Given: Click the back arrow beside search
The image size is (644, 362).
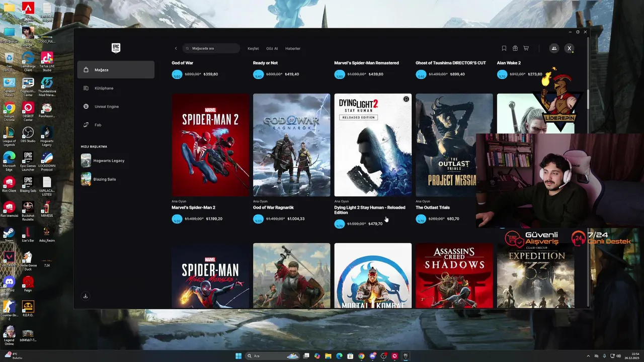Looking at the screenshot, I should click(x=176, y=48).
